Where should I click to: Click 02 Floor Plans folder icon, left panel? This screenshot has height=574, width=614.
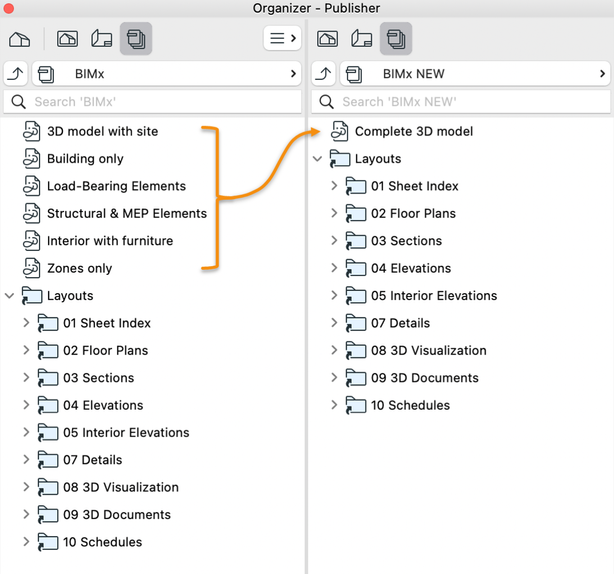point(48,350)
